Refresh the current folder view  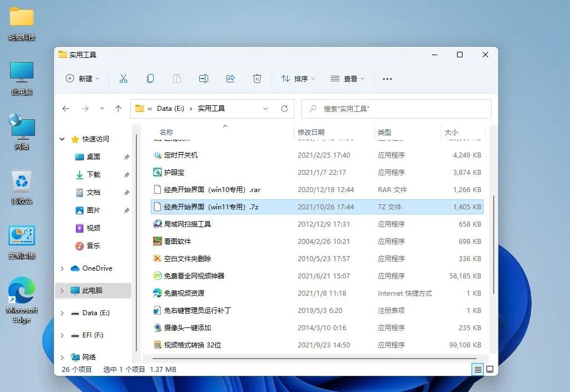(x=284, y=109)
